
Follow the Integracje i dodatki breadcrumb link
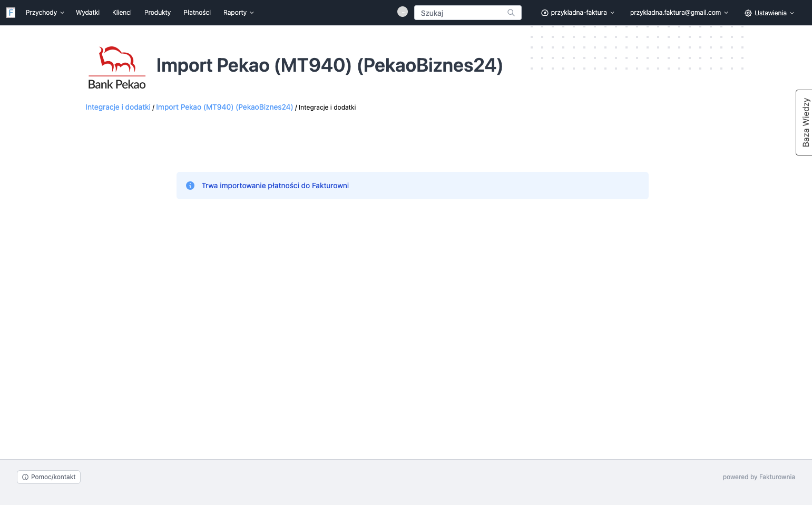(x=118, y=107)
